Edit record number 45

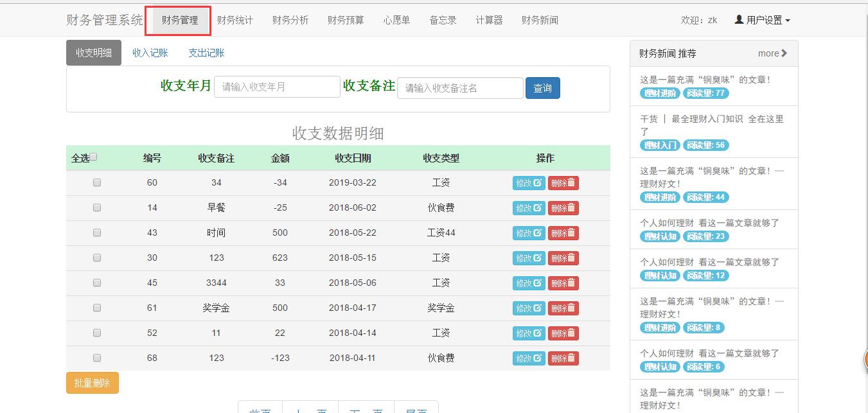529,283
